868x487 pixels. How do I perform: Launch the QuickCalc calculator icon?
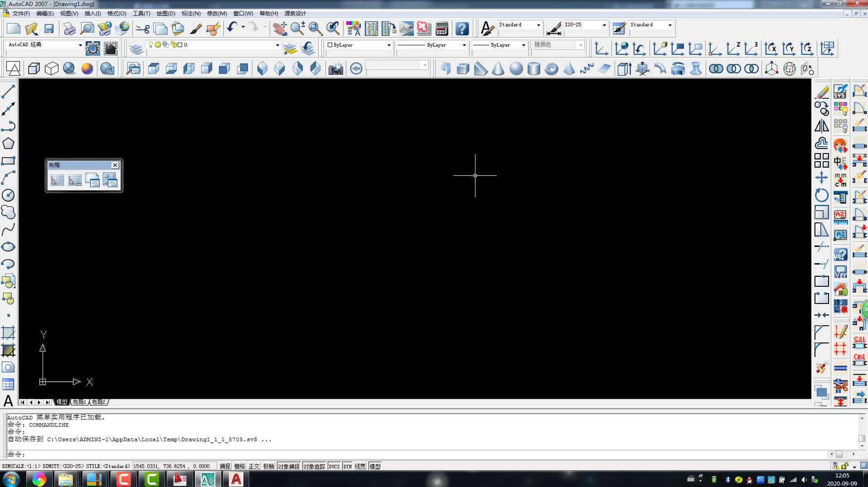click(441, 28)
